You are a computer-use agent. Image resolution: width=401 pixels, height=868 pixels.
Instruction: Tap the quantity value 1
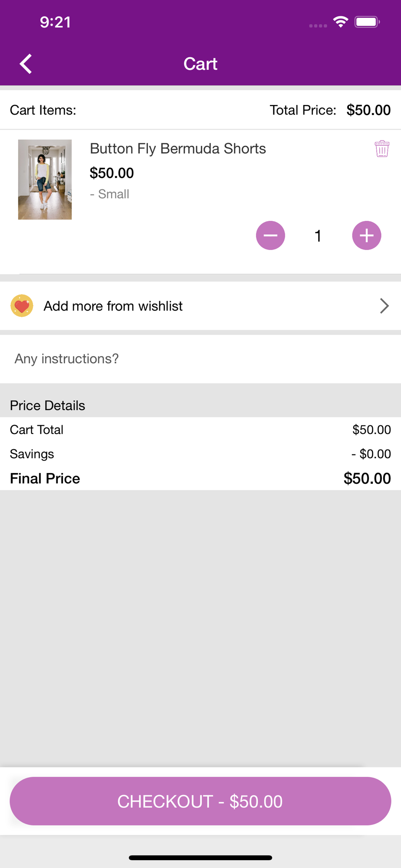318,236
